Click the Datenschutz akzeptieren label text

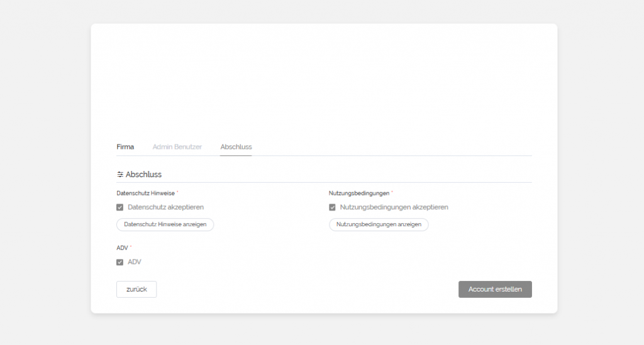165,207
